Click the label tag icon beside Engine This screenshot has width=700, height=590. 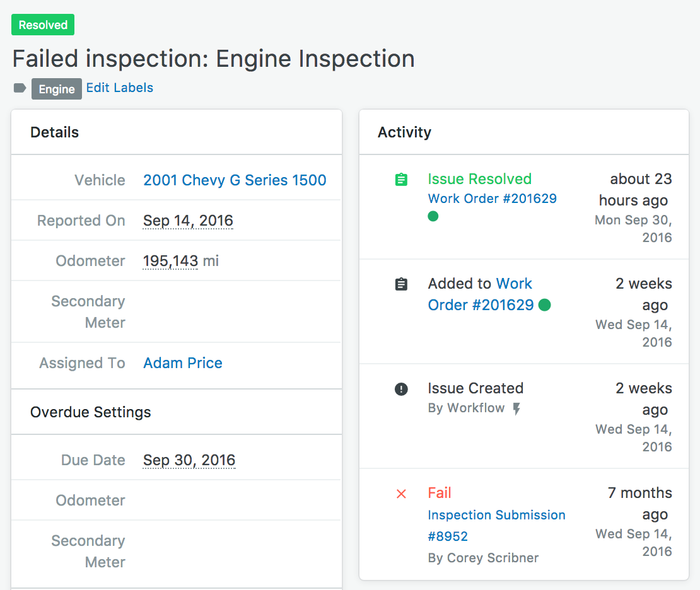20,88
